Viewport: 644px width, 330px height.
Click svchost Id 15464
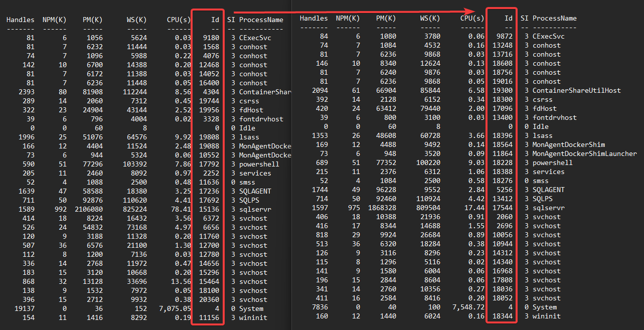pos(209,281)
